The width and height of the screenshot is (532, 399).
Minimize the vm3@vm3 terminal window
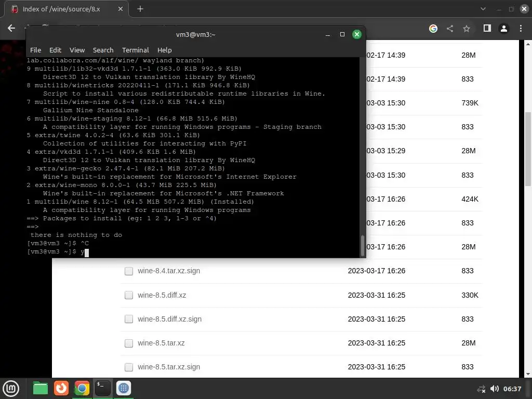click(x=328, y=35)
